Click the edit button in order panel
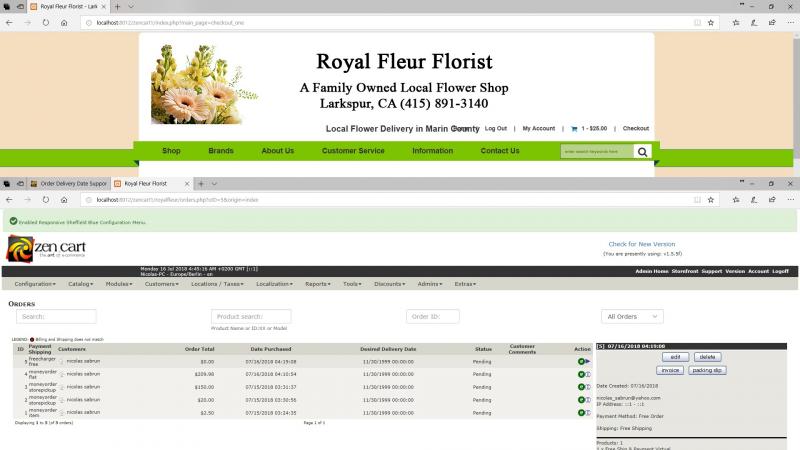 point(676,357)
